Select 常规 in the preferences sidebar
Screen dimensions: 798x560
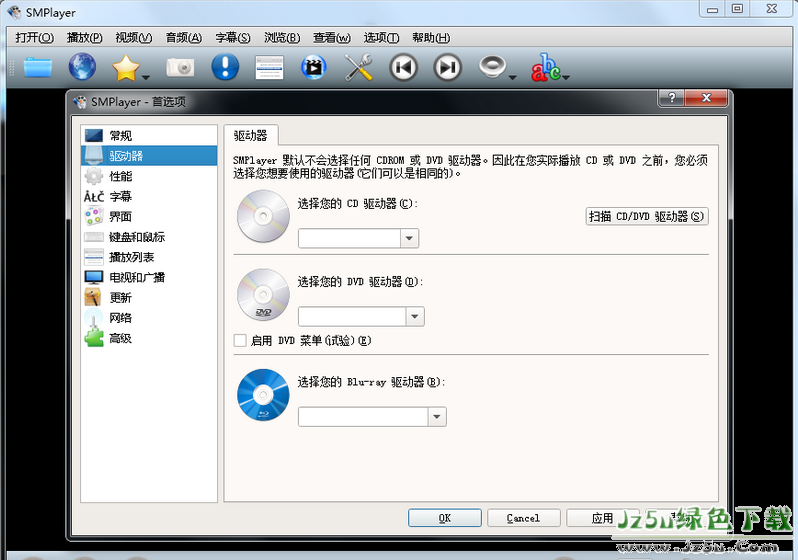(x=149, y=135)
